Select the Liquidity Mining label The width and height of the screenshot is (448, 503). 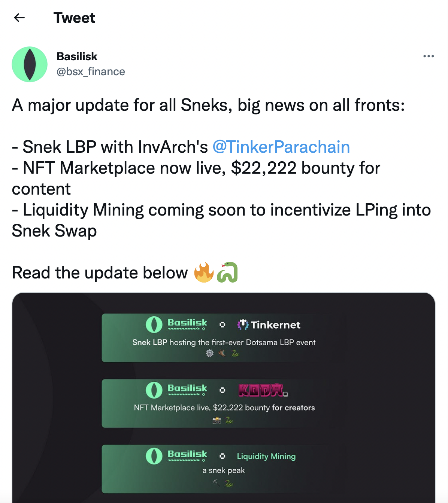click(x=266, y=456)
